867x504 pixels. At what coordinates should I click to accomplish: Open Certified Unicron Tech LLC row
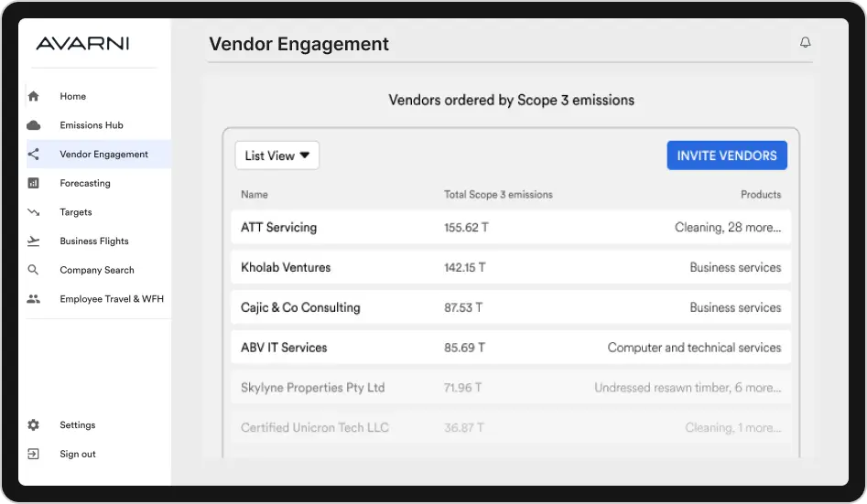tap(511, 428)
